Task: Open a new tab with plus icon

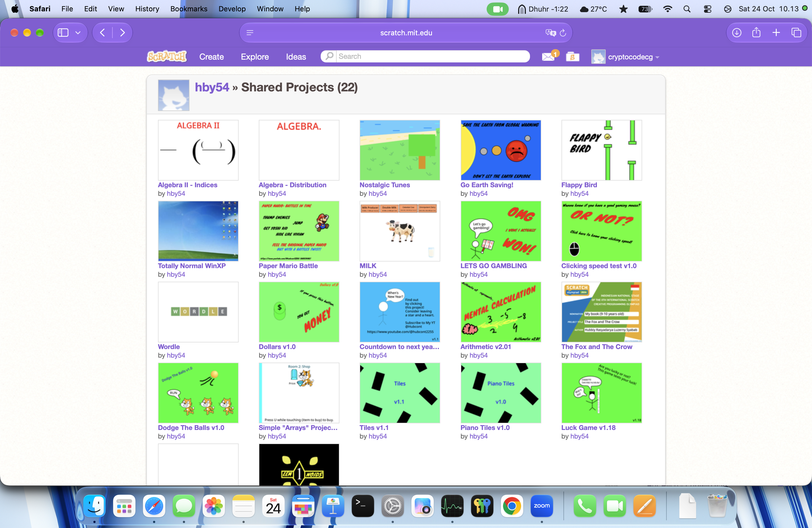Action: pyautogui.click(x=776, y=33)
